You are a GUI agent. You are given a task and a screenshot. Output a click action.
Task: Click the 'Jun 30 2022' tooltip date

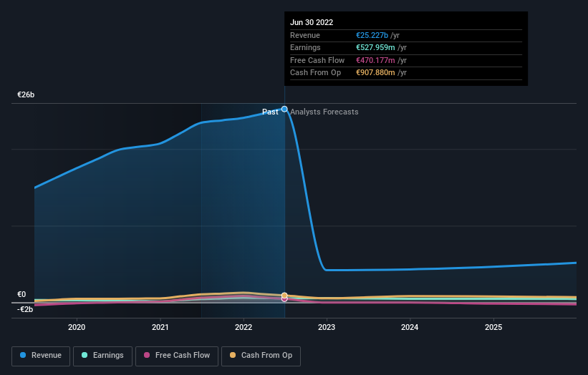312,22
